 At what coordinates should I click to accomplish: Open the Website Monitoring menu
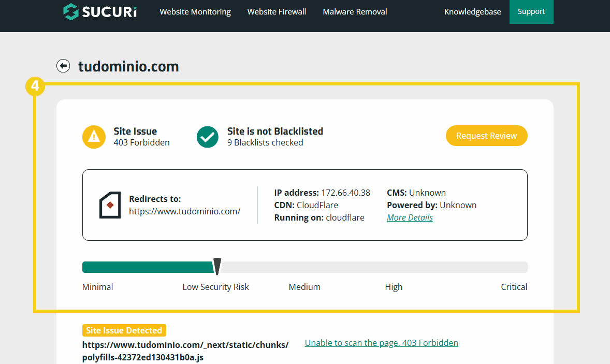tap(195, 12)
